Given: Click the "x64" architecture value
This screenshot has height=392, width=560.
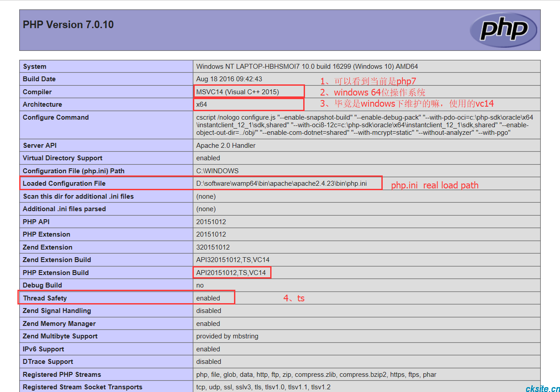Looking at the screenshot, I should [x=202, y=104].
